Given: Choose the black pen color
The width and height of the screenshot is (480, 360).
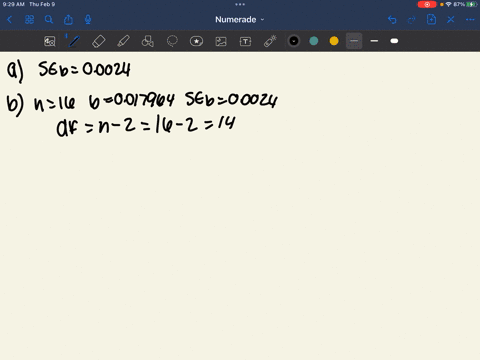Looking at the screenshot, I should tap(294, 41).
